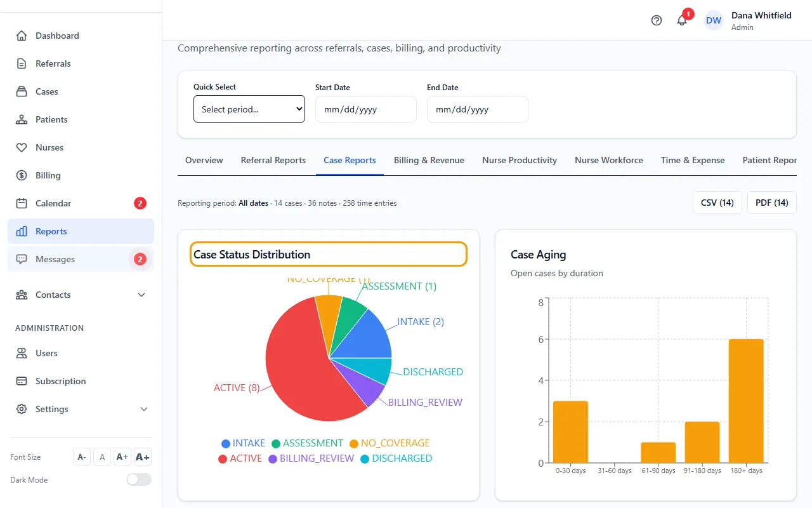Click the Calendar icon in sidebar
812x508 pixels.
point(22,203)
